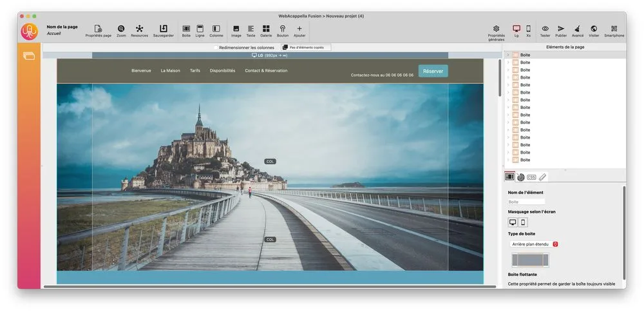The width and height of the screenshot is (644, 312).
Task: Preview site with the Tester icon
Action: tap(545, 29)
